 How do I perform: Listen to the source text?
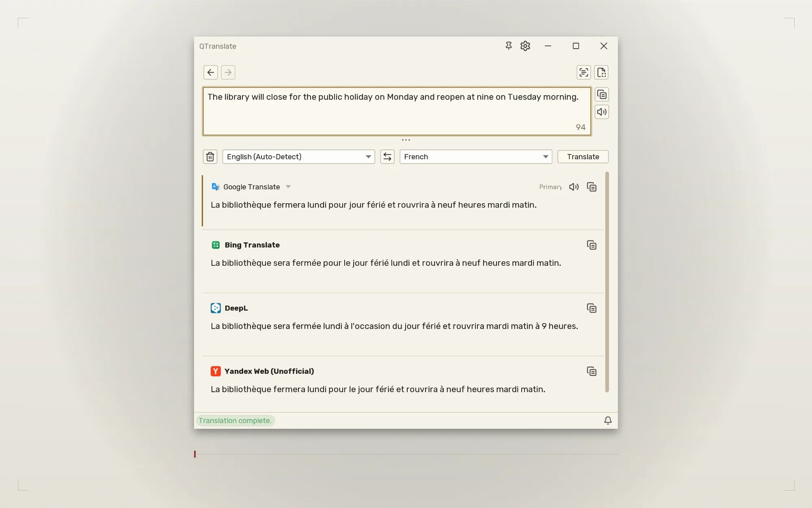[x=602, y=112]
